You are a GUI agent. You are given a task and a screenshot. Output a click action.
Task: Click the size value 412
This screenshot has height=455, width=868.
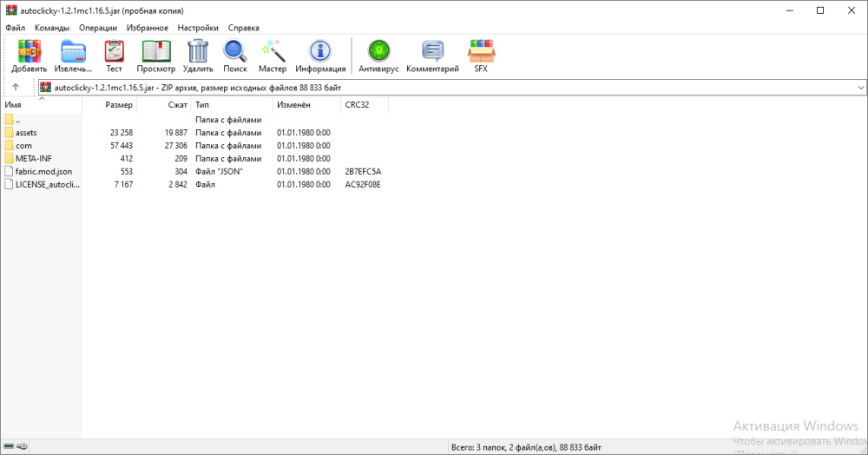click(126, 158)
